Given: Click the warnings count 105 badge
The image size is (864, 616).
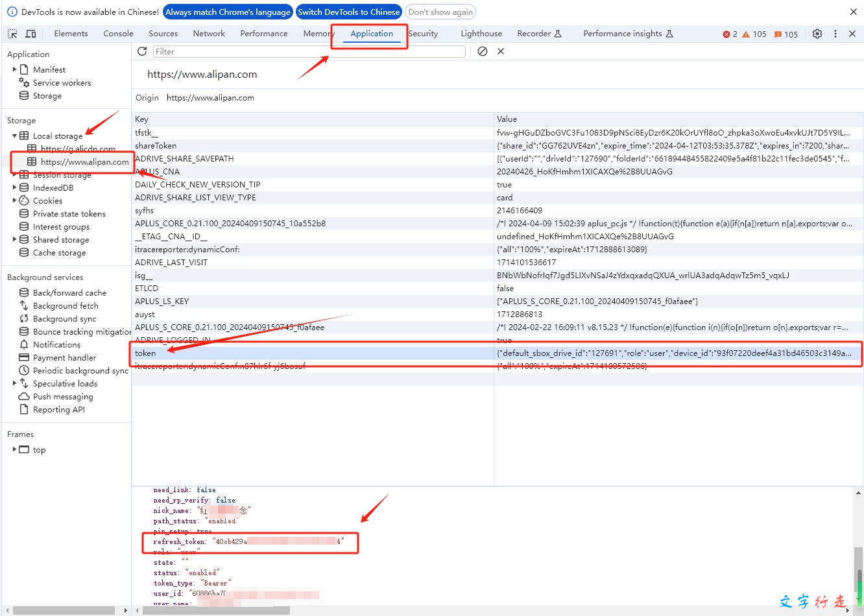Looking at the screenshot, I should pos(754,34).
